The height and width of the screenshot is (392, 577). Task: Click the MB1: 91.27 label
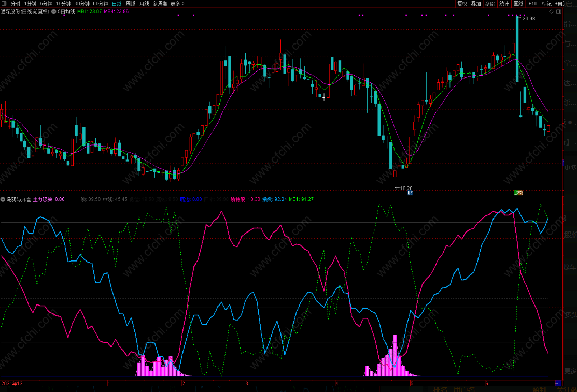pos(301,199)
